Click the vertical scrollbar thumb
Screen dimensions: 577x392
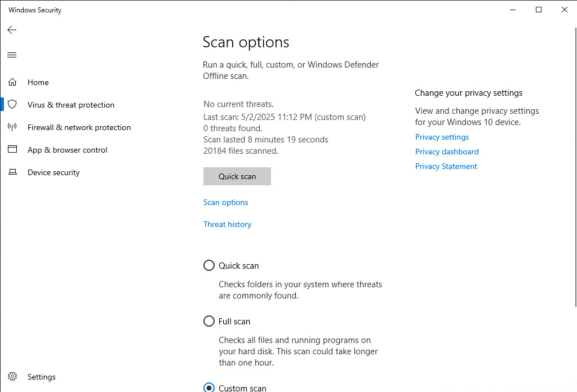[575, 166]
